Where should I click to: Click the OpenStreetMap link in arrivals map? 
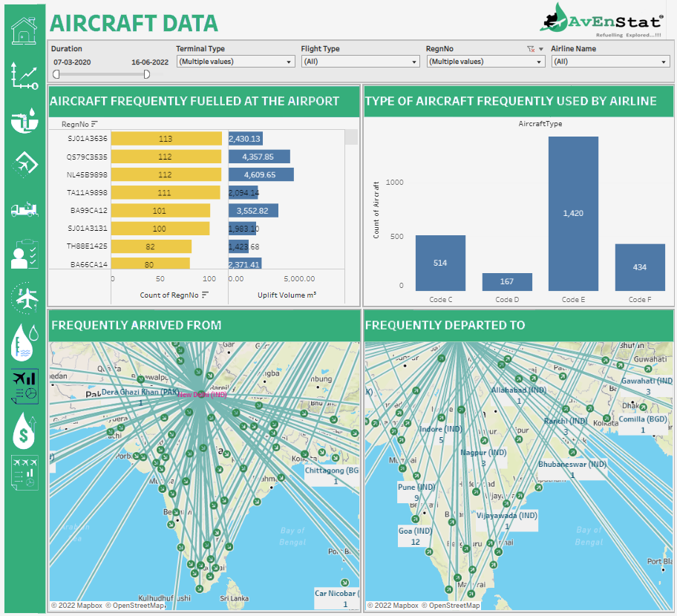[x=136, y=606]
